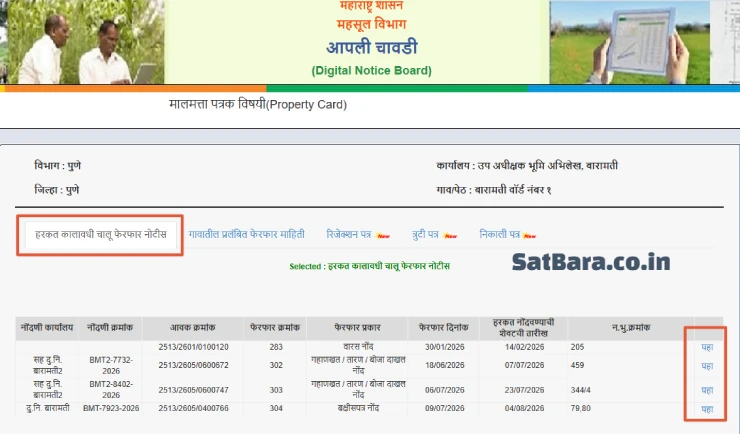Click कार्यालय उप अधीक्षक भूमि अभिलेख text
Viewport: 740px width, 434px height.
click(x=527, y=166)
